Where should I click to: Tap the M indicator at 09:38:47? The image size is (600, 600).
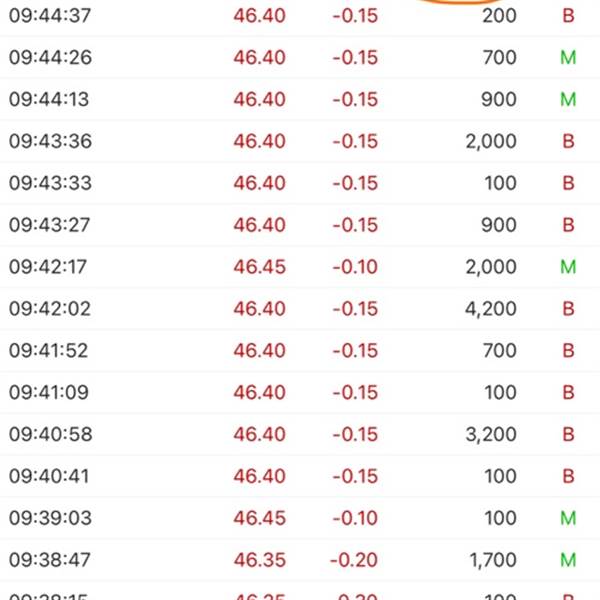(568, 560)
